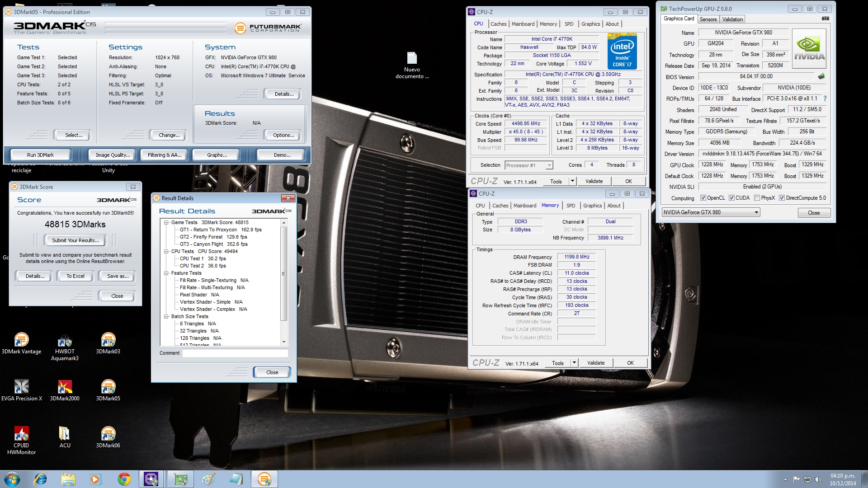
Task: Select the 3DMark2000 desktop icon
Action: (65, 390)
